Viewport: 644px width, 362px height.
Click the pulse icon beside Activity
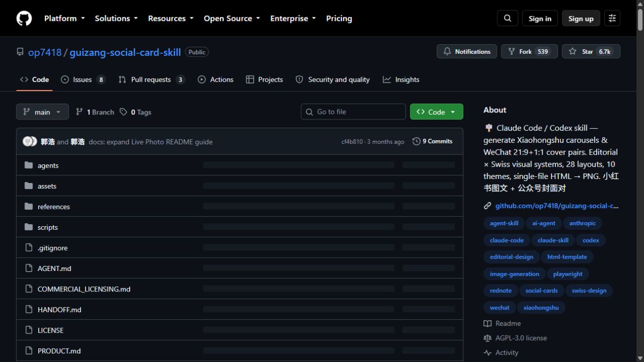tap(488, 352)
